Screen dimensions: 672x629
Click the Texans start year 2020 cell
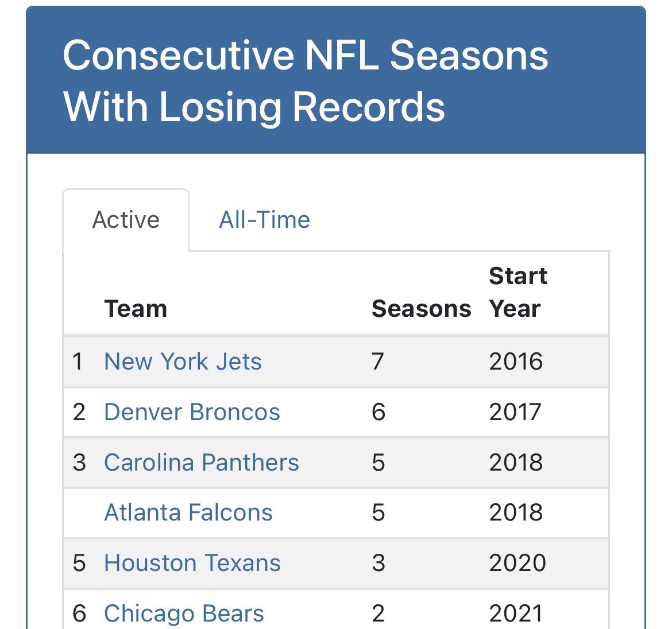click(517, 563)
